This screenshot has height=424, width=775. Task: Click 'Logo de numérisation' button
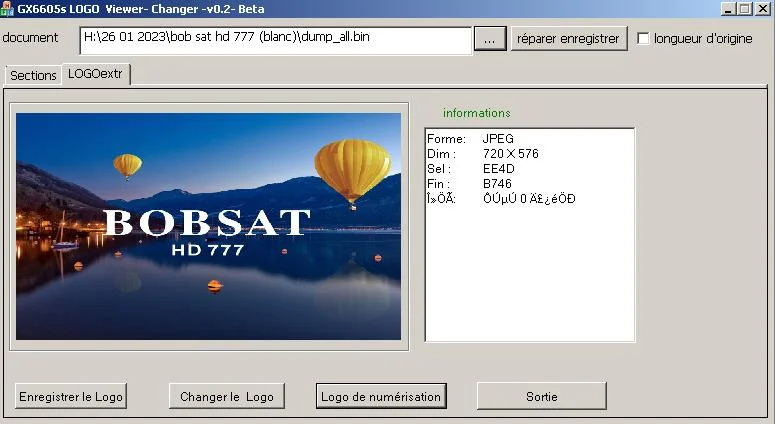(x=381, y=396)
